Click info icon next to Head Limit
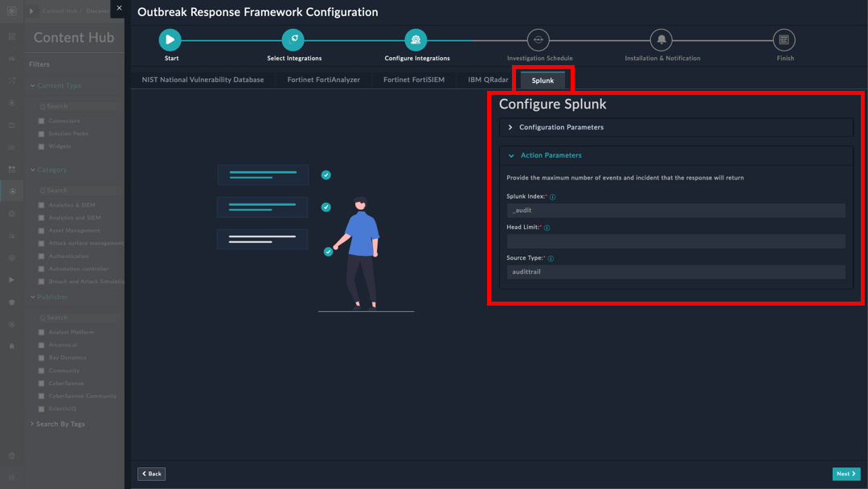The height and width of the screenshot is (489, 868). click(x=547, y=228)
